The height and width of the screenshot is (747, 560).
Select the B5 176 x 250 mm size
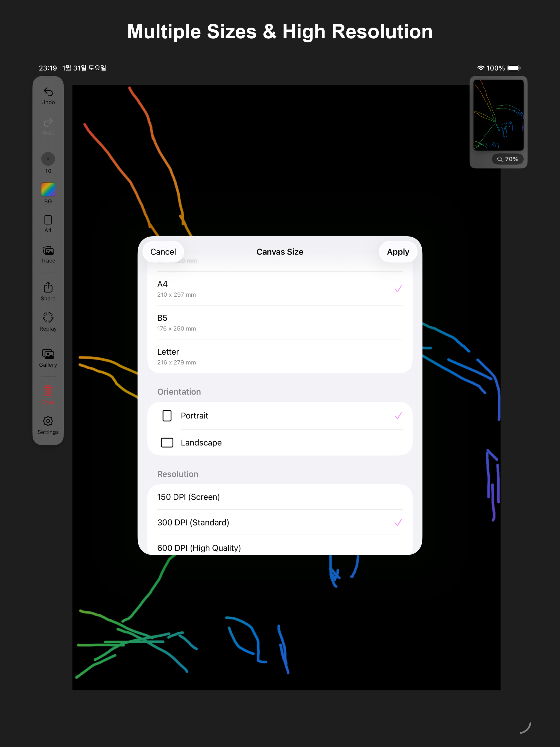point(280,323)
